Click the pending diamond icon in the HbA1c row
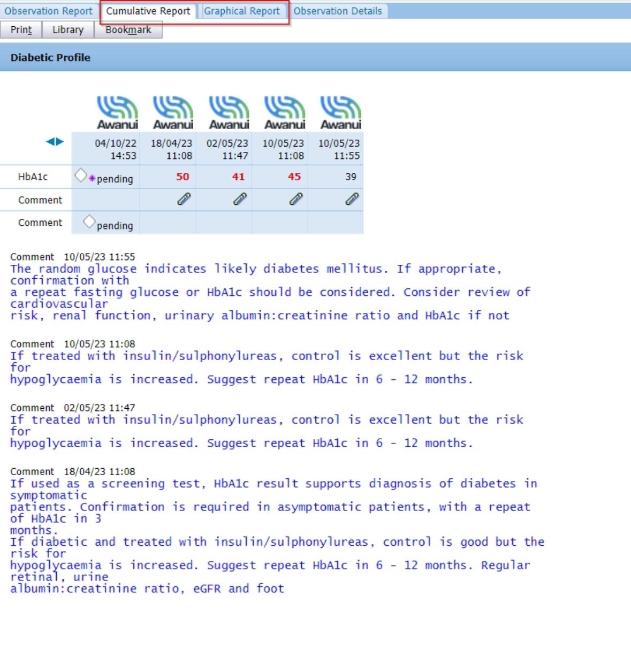 click(x=82, y=174)
